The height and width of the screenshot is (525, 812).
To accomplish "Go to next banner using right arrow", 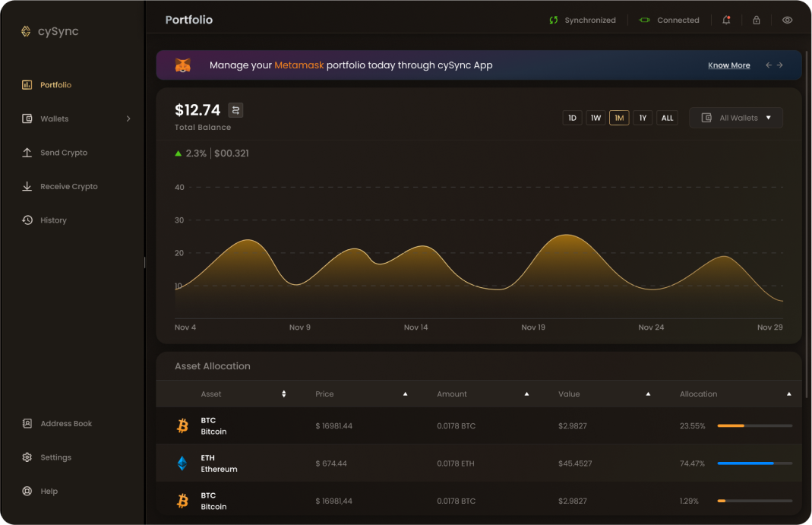I will (x=779, y=65).
